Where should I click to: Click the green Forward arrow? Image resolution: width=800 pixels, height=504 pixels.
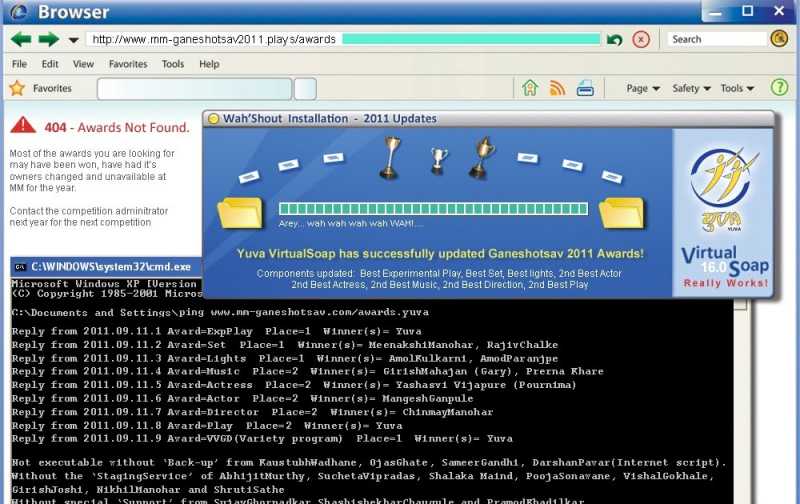[x=48, y=39]
